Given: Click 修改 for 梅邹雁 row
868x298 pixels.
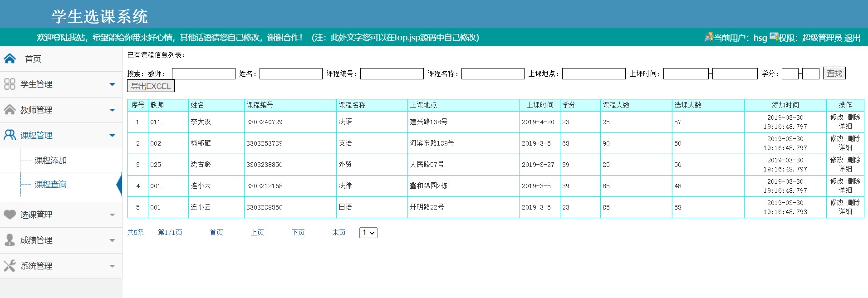Looking at the screenshot, I should pyautogui.click(x=837, y=138).
